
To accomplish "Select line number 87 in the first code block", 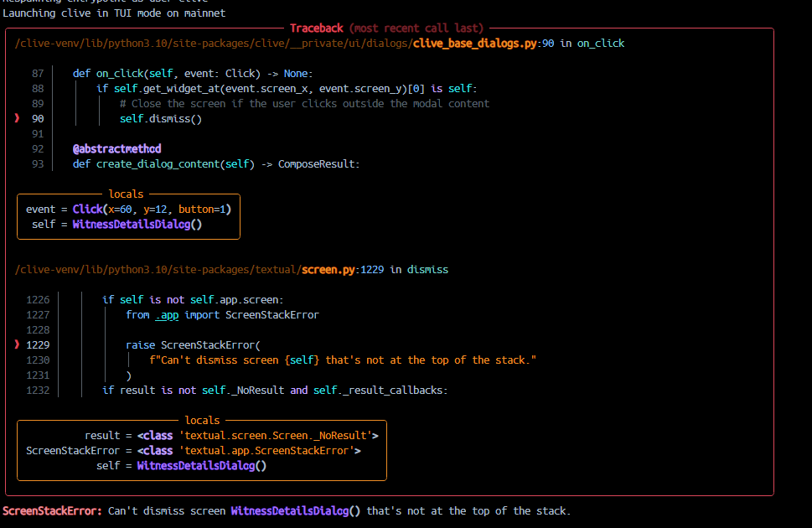I will [x=38, y=74].
